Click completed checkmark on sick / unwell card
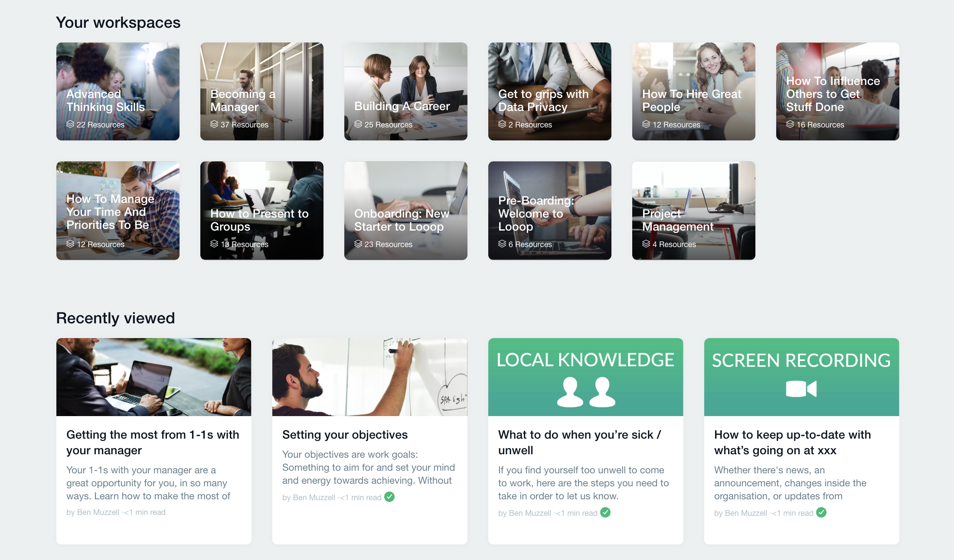Screen dimensions: 954x560 click(x=605, y=512)
